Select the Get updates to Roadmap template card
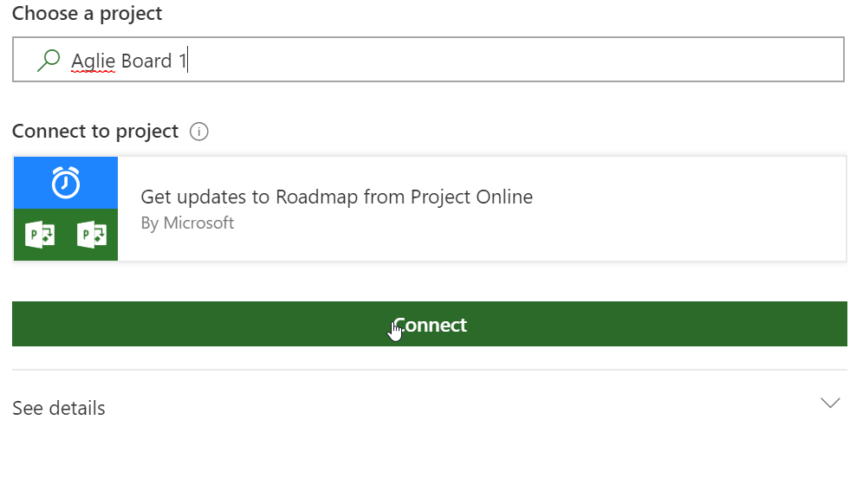863x504 pixels. pyautogui.click(x=430, y=208)
